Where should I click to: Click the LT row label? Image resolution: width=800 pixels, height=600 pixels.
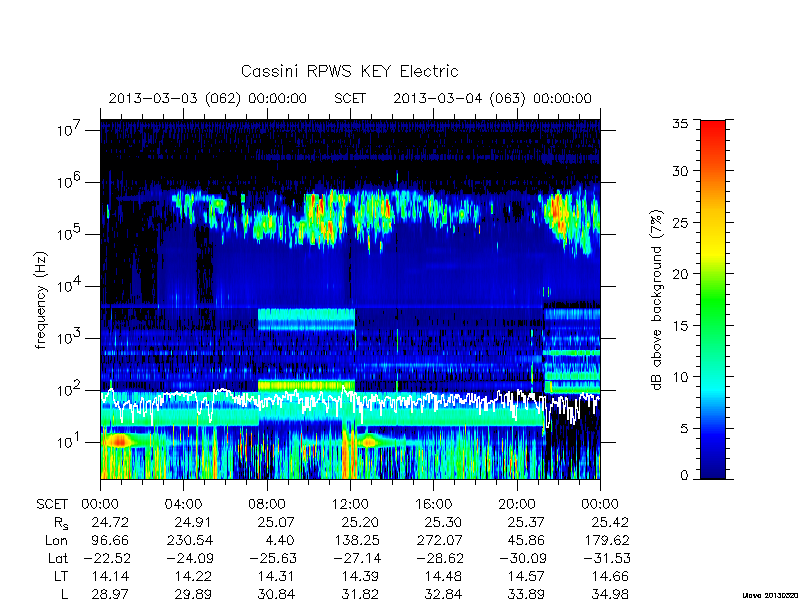(x=60, y=576)
